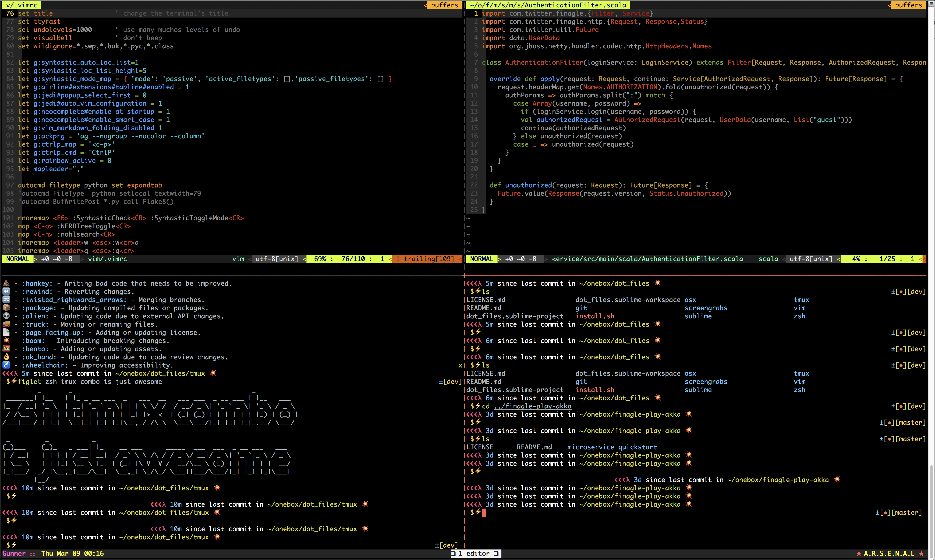This screenshot has height=560, width=935.
Task: Click the terminal cursor block at the prompt
Action: [x=484, y=512]
